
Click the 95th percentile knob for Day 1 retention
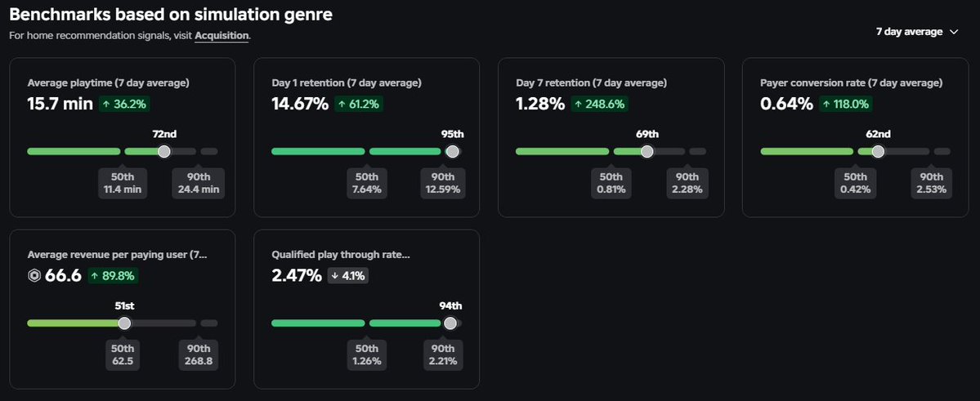point(453,151)
